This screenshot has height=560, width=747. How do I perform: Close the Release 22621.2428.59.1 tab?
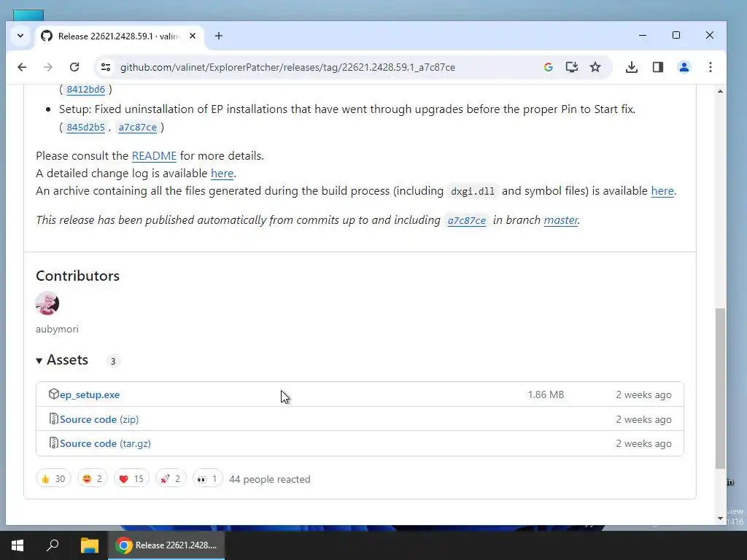(193, 36)
